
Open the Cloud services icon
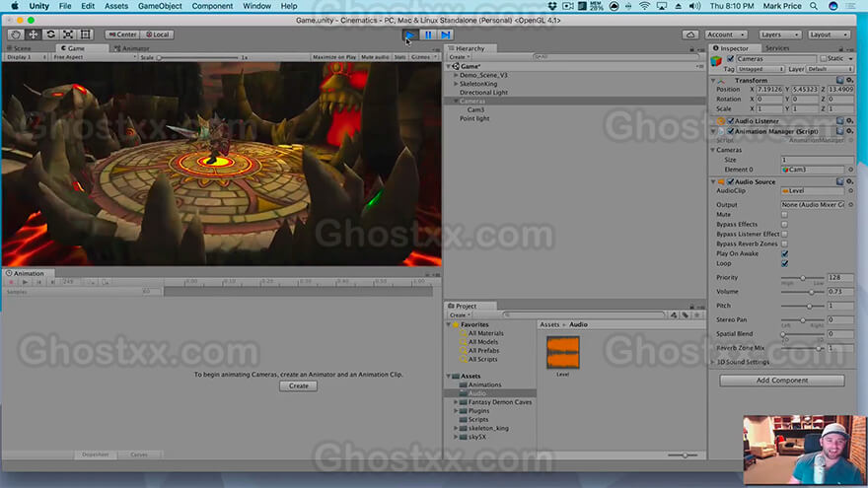click(x=690, y=35)
